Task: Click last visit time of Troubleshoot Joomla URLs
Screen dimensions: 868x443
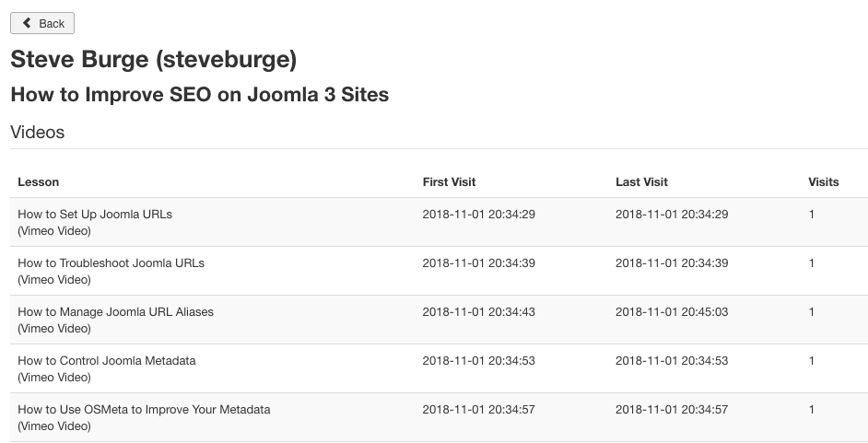Action: [672, 263]
